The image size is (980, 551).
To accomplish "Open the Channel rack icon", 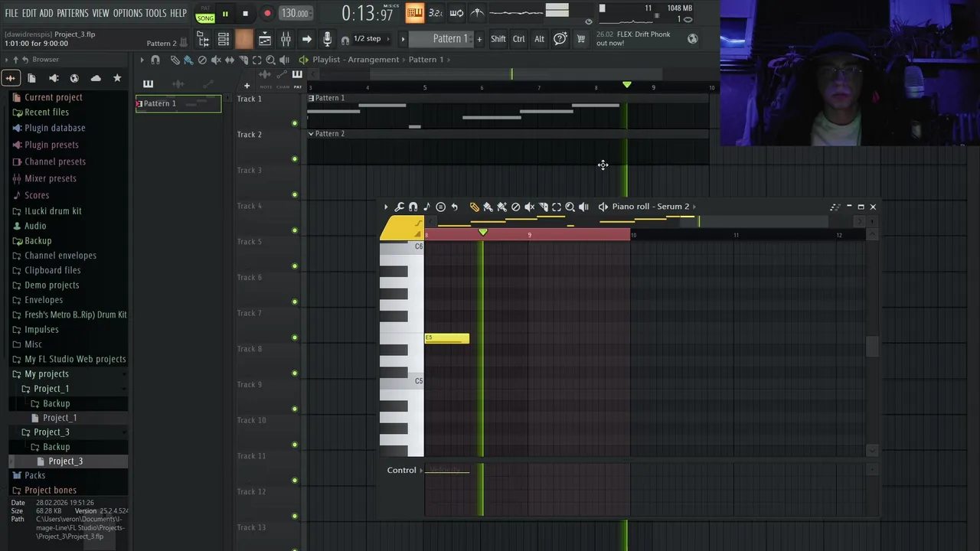I will 224,39.
